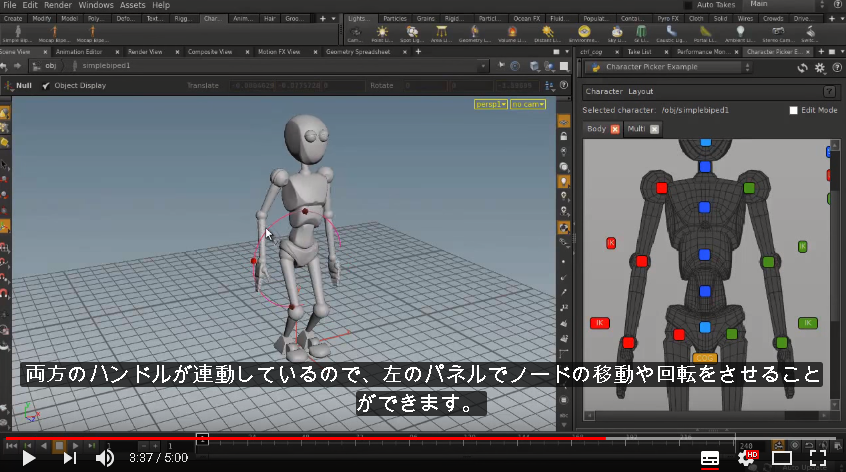The width and height of the screenshot is (846, 472).
Task: Click the Geometry Light shelf tool
Action: (x=475, y=34)
